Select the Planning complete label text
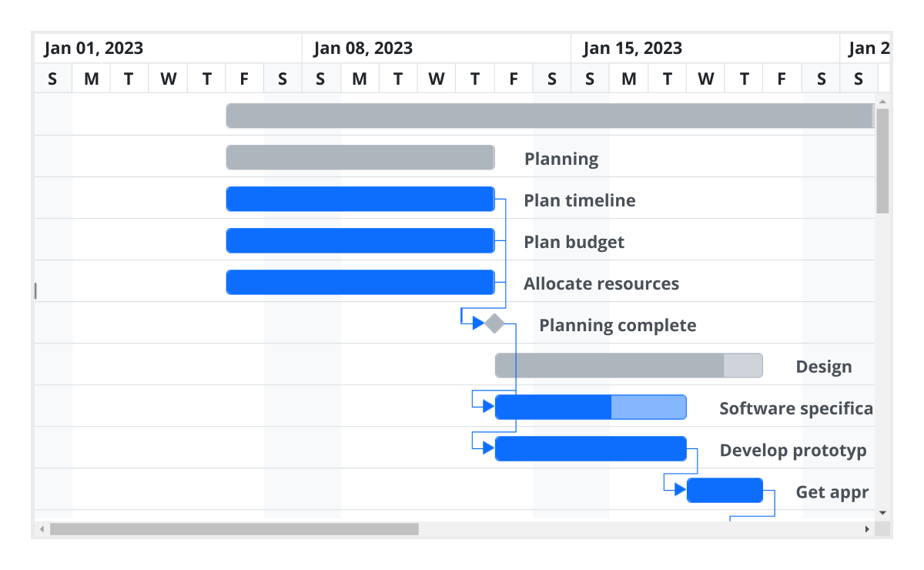This screenshot has height=570, width=924. 617,324
